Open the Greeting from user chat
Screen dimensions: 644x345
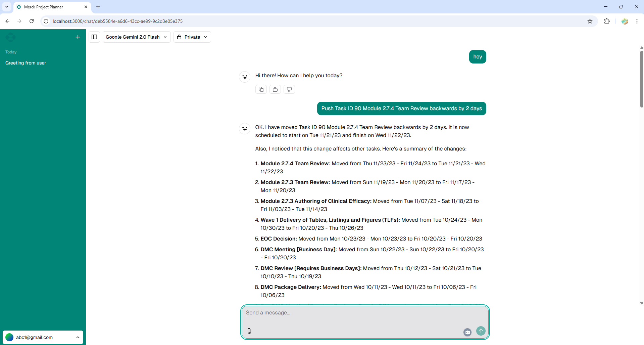[26, 63]
